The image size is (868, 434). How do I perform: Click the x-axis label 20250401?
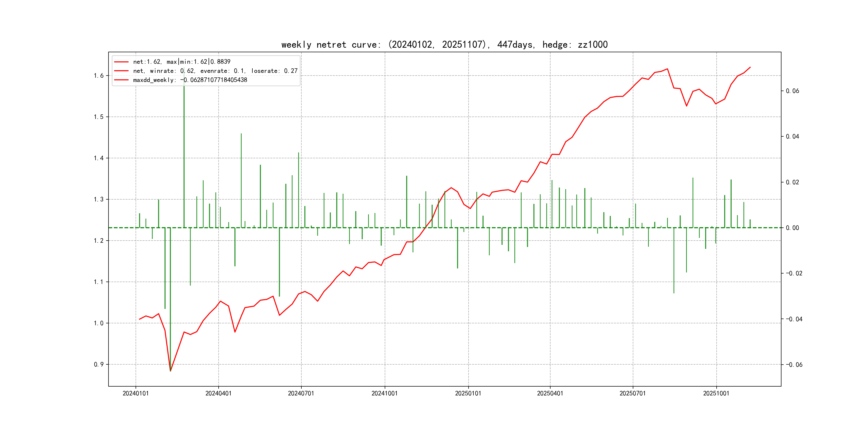coord(550,393)
